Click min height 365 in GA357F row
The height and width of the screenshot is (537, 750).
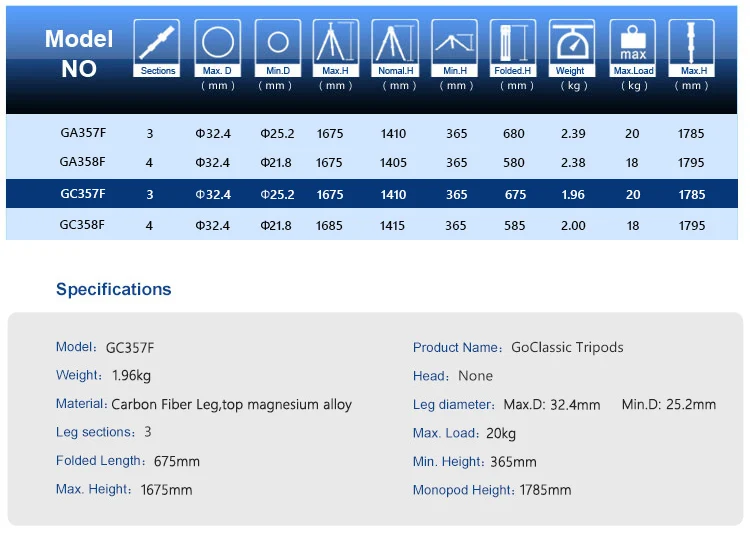pos(457,133)
